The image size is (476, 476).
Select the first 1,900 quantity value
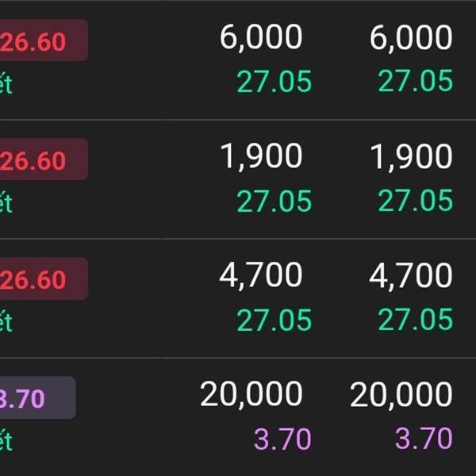pos(261,157)
